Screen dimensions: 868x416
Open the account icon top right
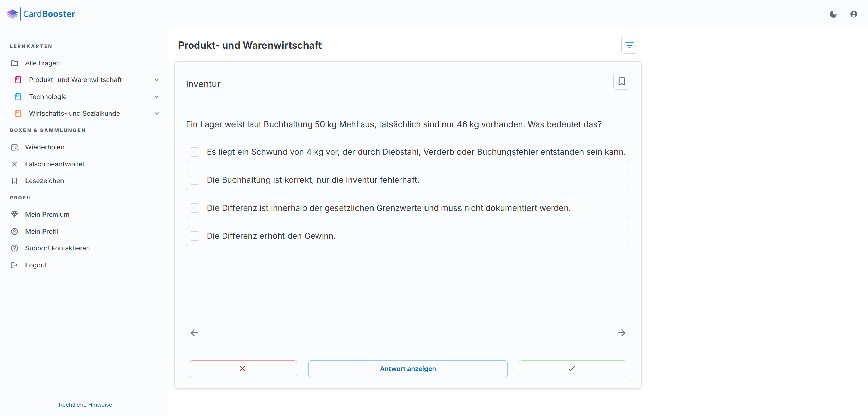coord(854,14)
